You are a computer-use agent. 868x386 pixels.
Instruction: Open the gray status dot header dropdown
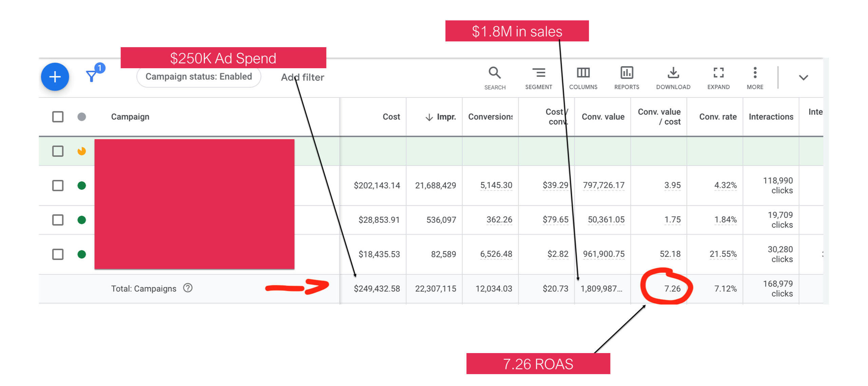[81, 117]
